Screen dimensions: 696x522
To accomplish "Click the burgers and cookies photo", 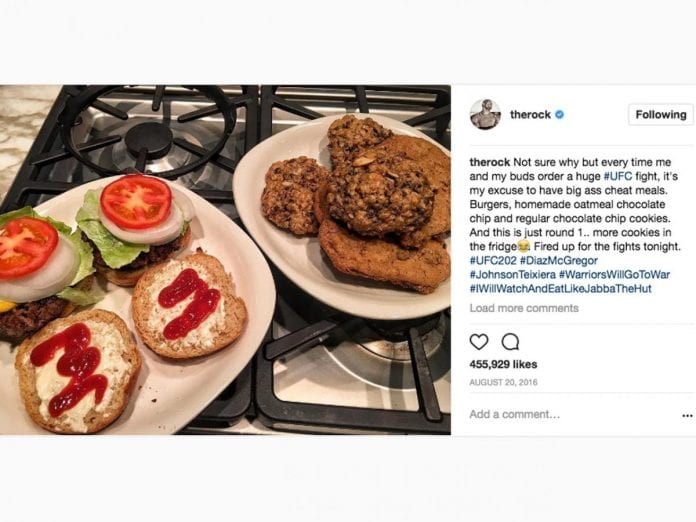I will click(x=225, y=260).
